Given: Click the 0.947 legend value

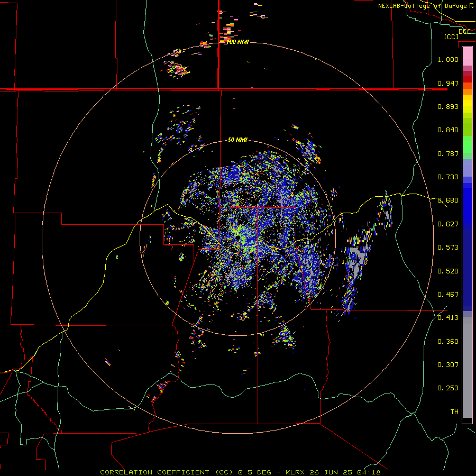Looking at the screenshot, I should click(x=448, y=83).
